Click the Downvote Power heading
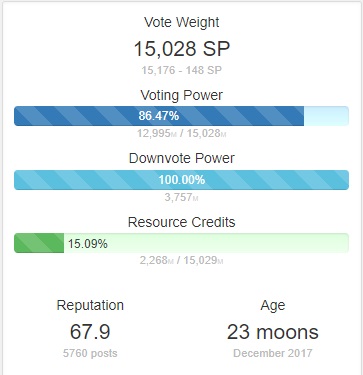Viewport: 363px width, 375px height. click(182, 158)
